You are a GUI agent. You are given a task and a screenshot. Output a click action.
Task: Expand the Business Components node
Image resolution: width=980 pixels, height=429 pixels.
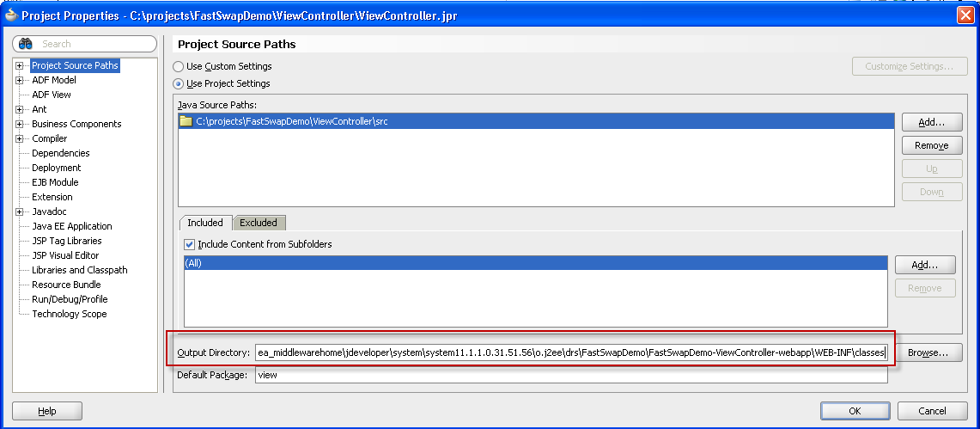(20, 124)
